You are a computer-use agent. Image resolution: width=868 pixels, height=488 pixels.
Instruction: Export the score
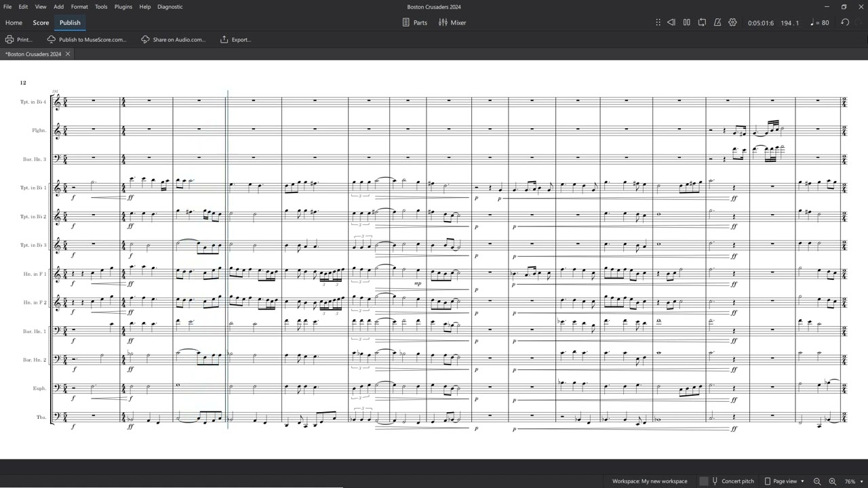[x=235, y=39]
